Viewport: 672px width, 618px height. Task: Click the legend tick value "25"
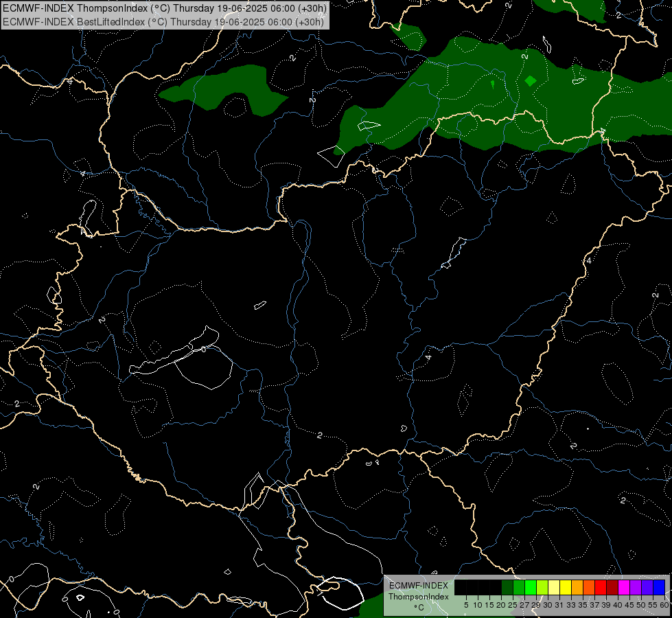pyautogui.click(x=513, y=605)
